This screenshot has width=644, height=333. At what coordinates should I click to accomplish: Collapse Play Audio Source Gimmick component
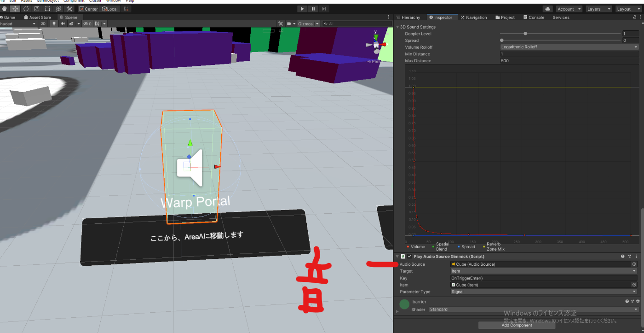(x=397, y=257)
